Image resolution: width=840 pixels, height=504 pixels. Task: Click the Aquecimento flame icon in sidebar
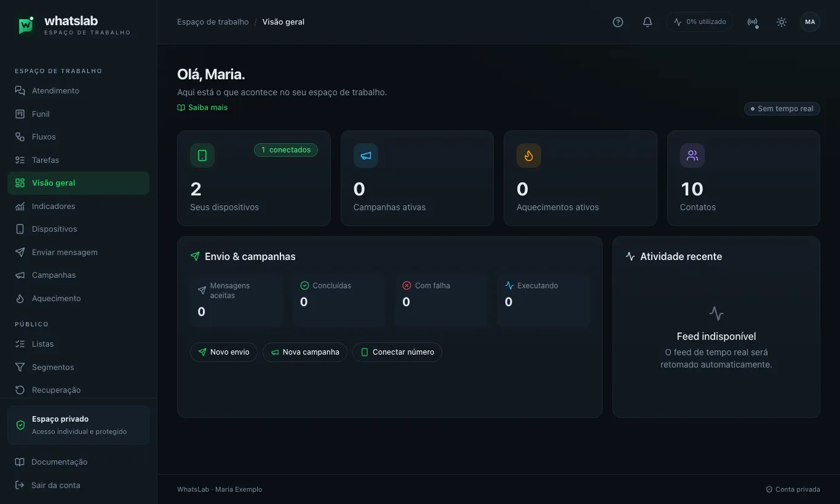[x=20, y=299]
